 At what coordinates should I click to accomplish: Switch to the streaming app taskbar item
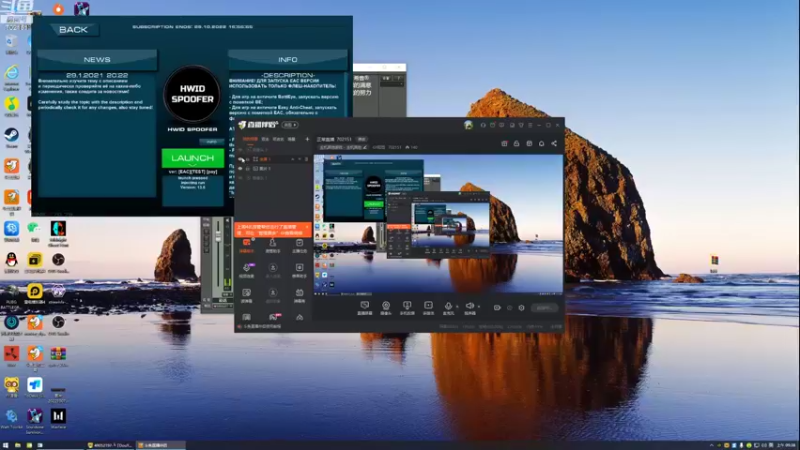point(160,445)
